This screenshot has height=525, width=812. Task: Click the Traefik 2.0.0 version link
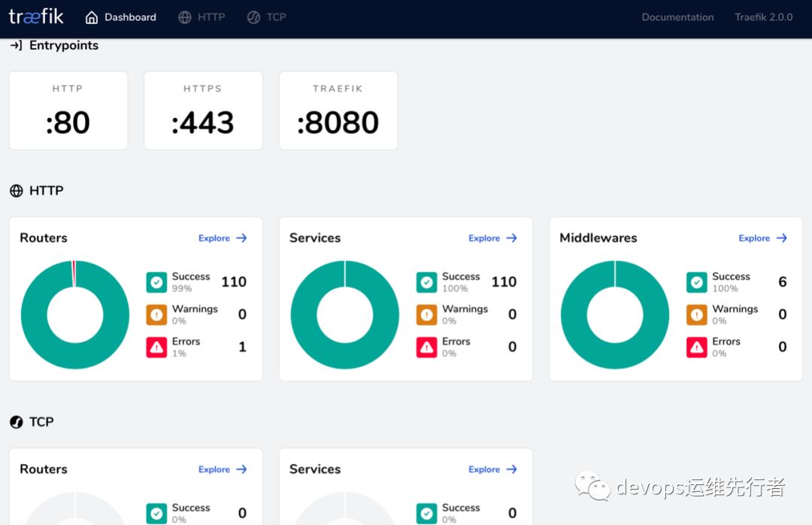click(763, 17)
